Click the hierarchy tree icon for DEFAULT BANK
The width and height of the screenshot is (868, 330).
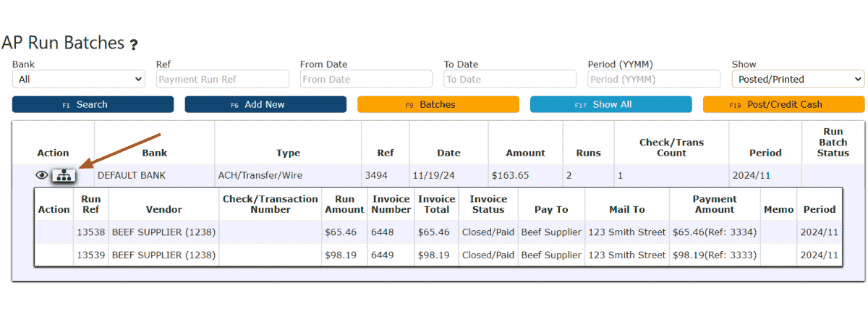point(64,175)
